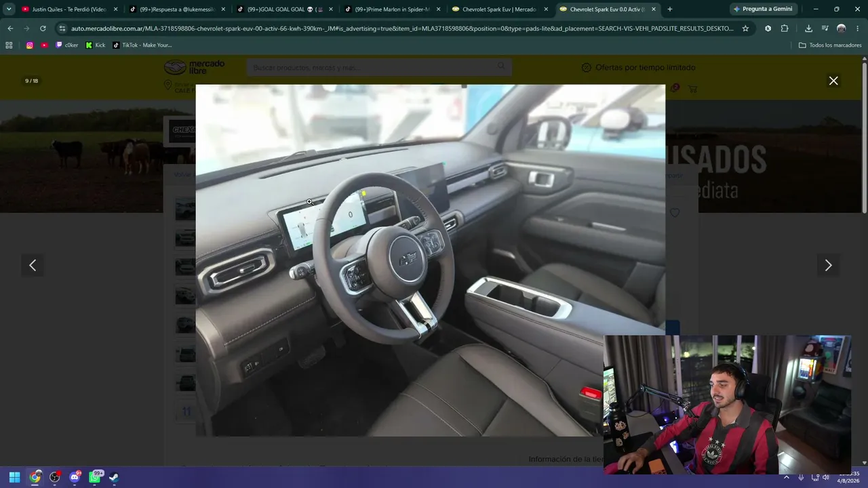
Task: Click the listing favorite heart icon
Action: pyautogui.click(x=674, y=213)
